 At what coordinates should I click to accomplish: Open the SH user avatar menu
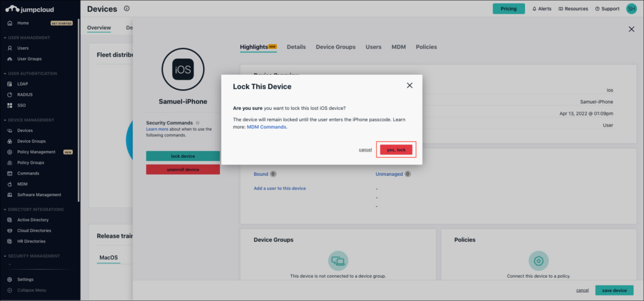(x=631, y=9)
